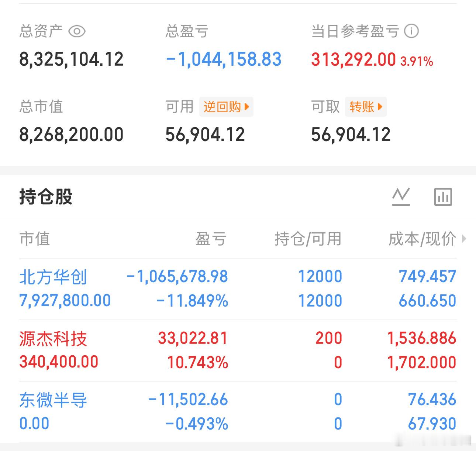Select 东微半导 loss percentage -0.493%
Viewport: 476px width, 451px height.
pyautogui.click(x=197, y=424)
